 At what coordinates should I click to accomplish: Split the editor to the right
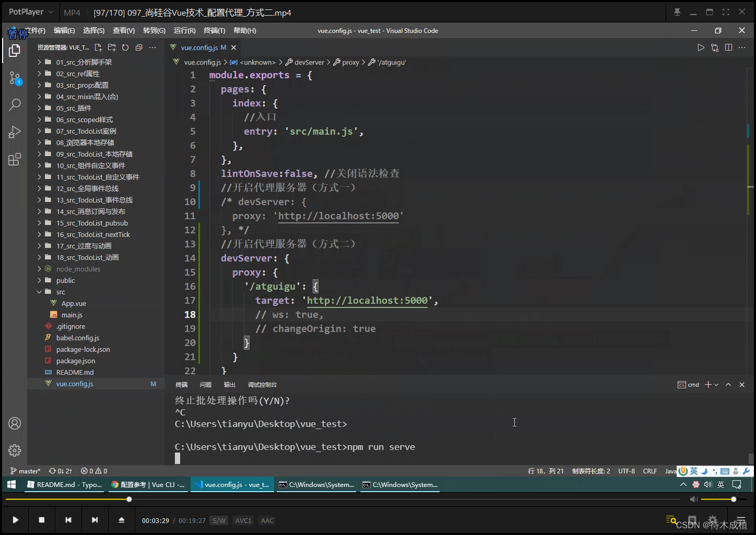(728, 47)
